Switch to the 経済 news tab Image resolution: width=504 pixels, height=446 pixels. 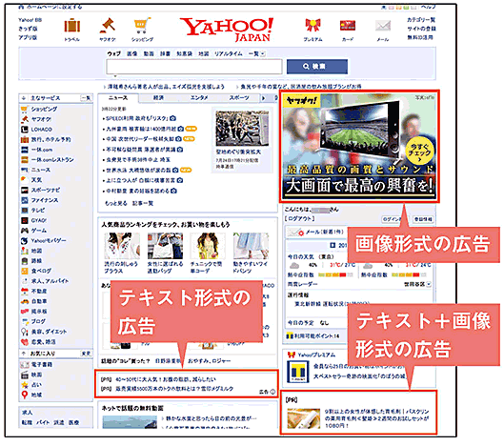[158, 98]
